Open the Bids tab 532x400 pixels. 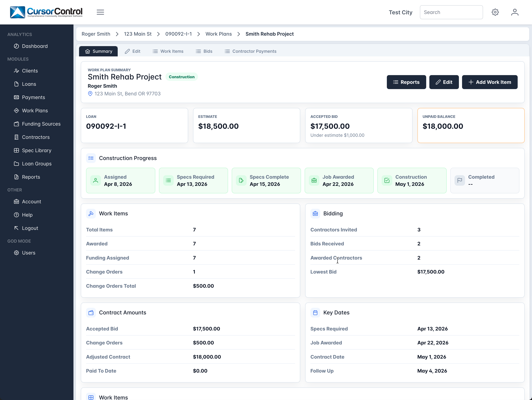[204, 51]
